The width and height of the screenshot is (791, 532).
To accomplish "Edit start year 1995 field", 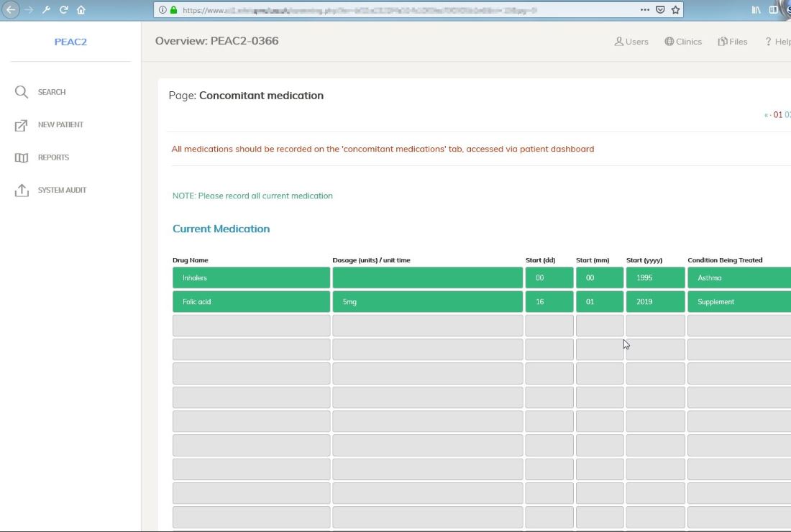I will click(655, 278).
